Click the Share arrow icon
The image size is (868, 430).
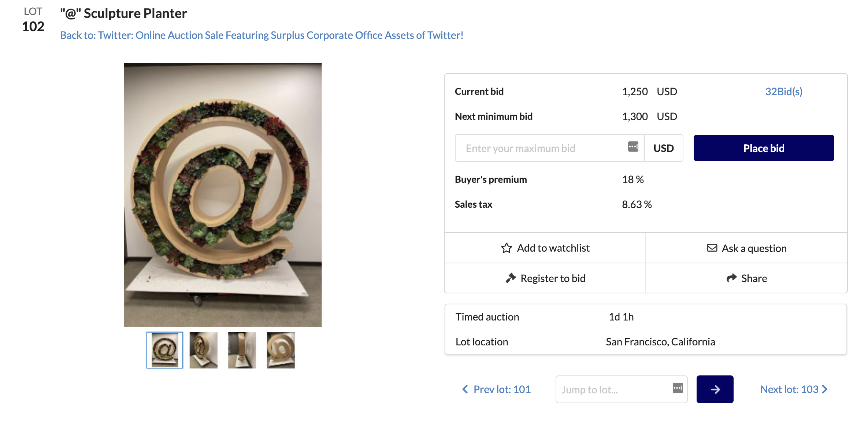[x=731, y=278]
